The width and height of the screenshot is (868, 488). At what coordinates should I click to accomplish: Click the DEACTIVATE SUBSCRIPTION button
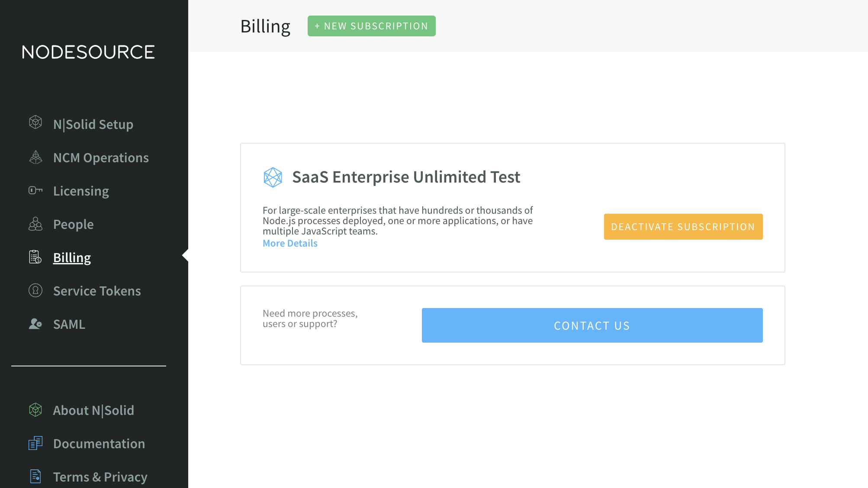coord(683,226)
